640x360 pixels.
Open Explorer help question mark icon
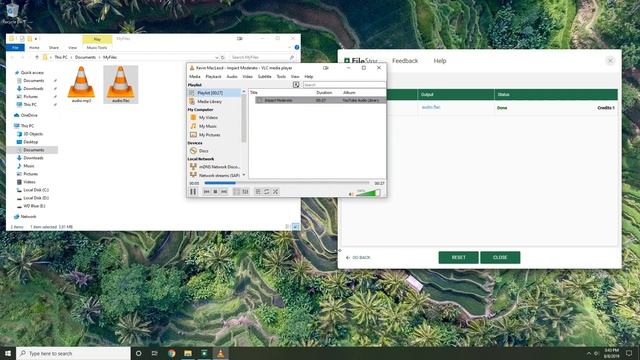pyautogui.click(x=297, y=47)
